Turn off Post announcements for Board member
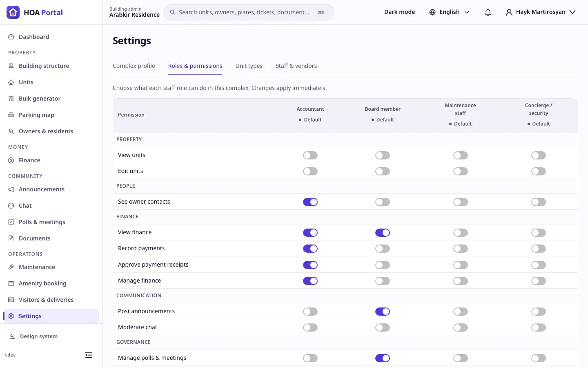The width and height of the screenshot is (588, 368). (383, 312)
